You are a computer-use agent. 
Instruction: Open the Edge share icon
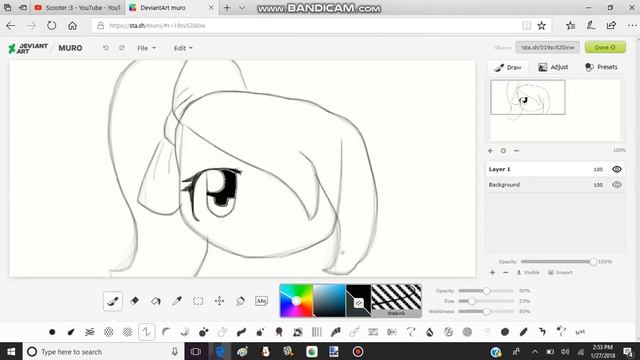611,26
